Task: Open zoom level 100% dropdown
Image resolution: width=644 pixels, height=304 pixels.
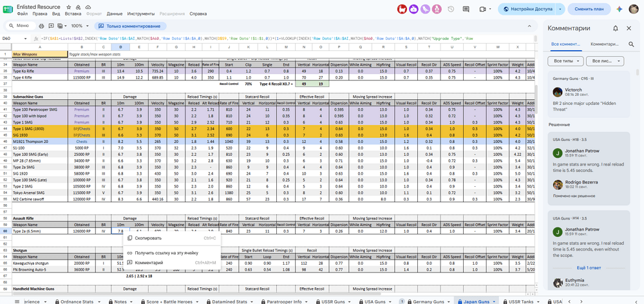Action: (80, 26)
